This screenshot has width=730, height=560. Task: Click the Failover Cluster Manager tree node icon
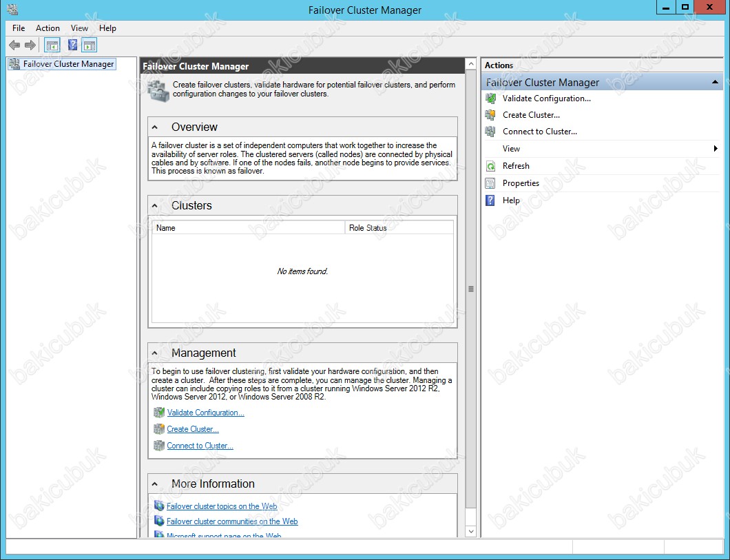pos(14,64)
